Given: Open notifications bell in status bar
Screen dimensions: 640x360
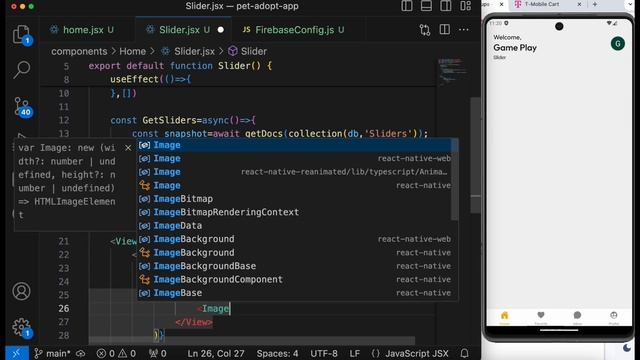Looking at the screenshot, I should click(464, 353).
